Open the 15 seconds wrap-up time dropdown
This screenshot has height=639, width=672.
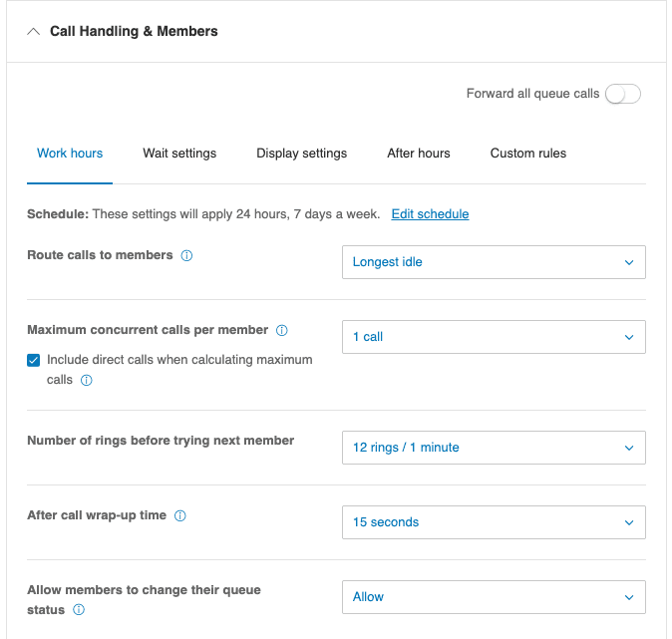pos(494,522)
